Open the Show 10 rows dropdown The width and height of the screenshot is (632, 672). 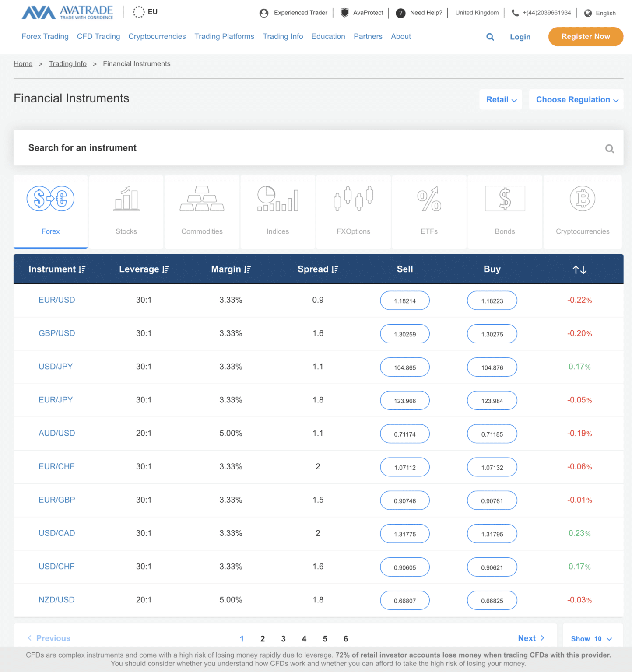click(592, 638)
